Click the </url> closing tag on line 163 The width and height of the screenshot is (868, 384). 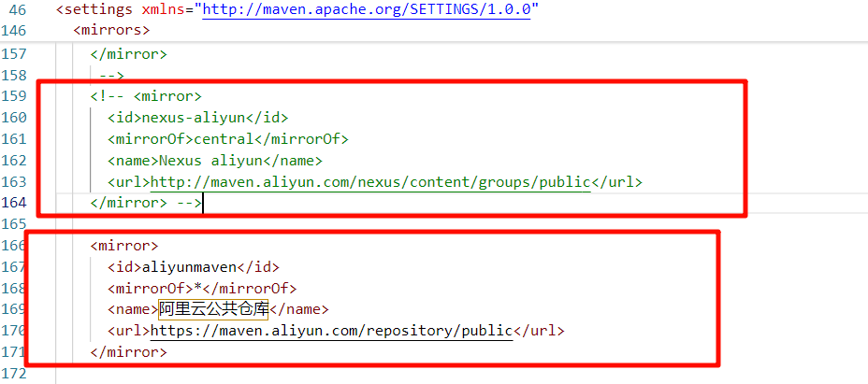pos(616,181)
